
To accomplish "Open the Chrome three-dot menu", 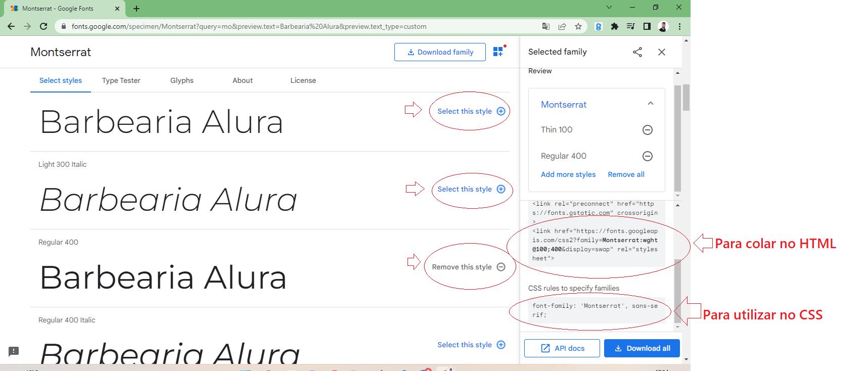I will coord(679,26).
